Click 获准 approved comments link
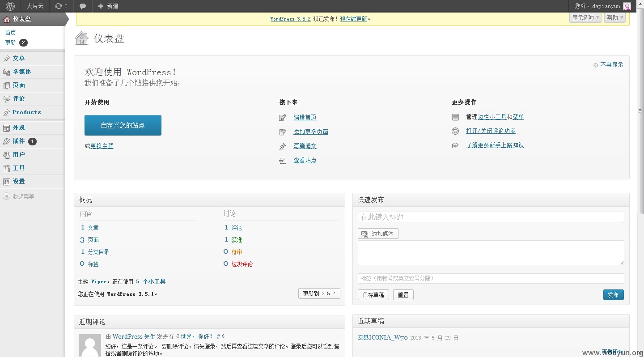The image size is (644, 357). (x=237, y=240)
